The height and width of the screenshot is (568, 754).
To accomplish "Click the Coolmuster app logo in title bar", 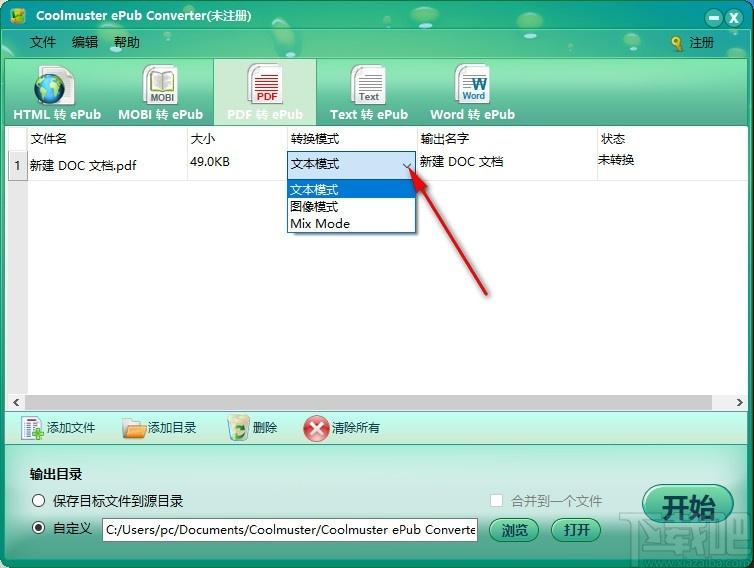I will pos(18,16).
